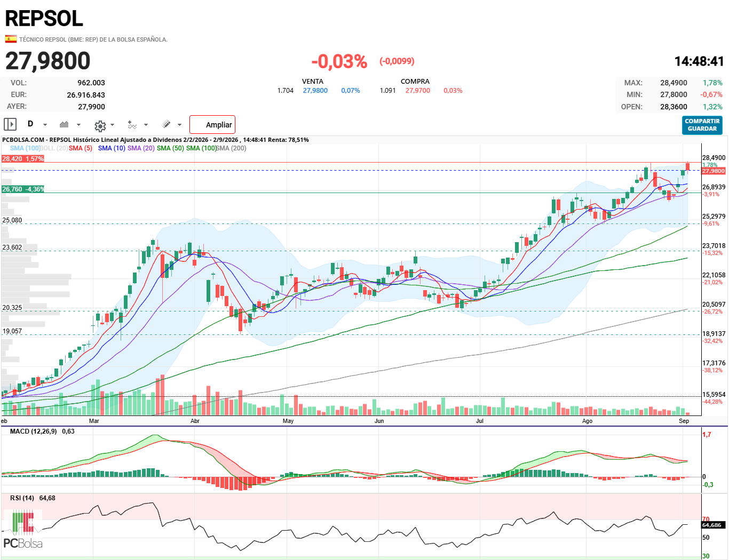Click the Ampliar button
Screen dimensions: 729x560
212,125
